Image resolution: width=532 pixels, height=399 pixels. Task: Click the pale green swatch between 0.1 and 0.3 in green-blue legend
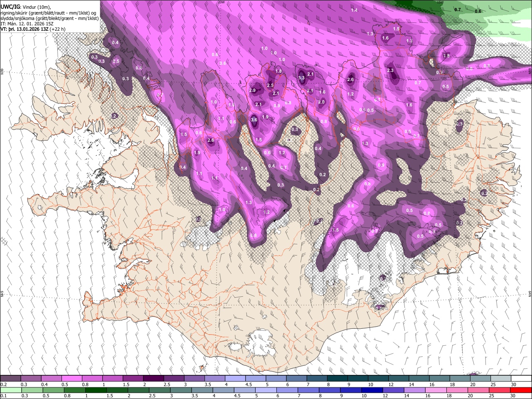[x=11, y=390]
